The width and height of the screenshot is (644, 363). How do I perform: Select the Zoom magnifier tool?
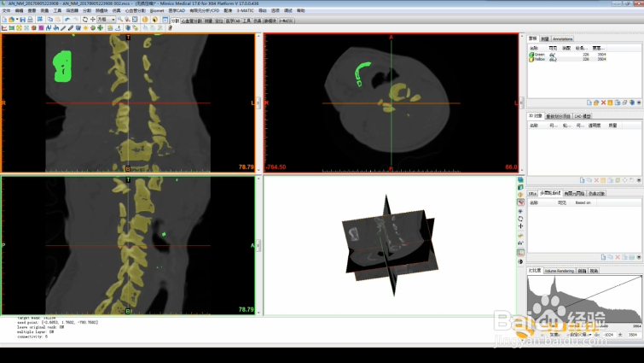point(120,20)
